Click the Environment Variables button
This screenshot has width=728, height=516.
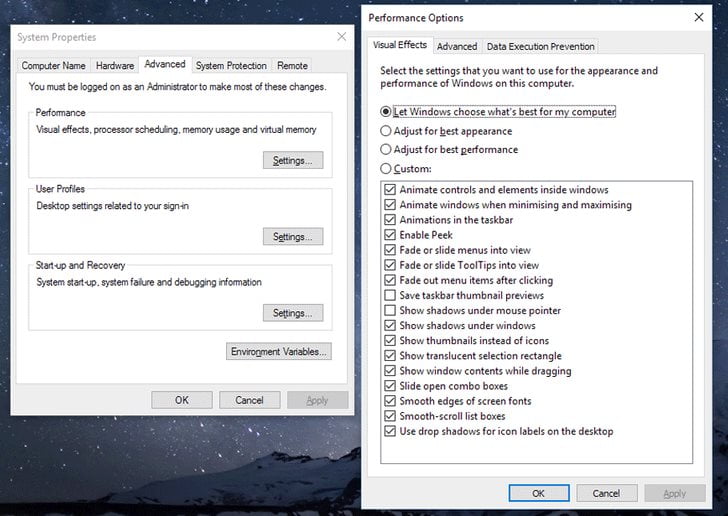[279, 352]
